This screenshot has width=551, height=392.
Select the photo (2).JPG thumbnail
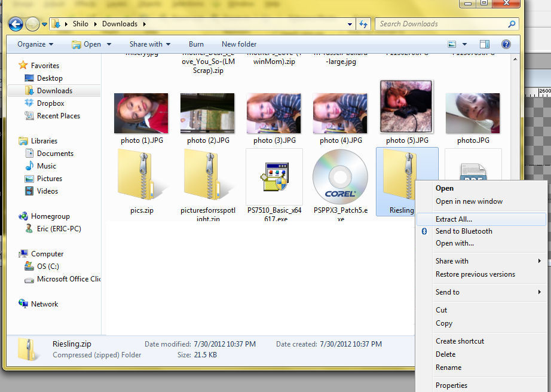coord(207,113)
